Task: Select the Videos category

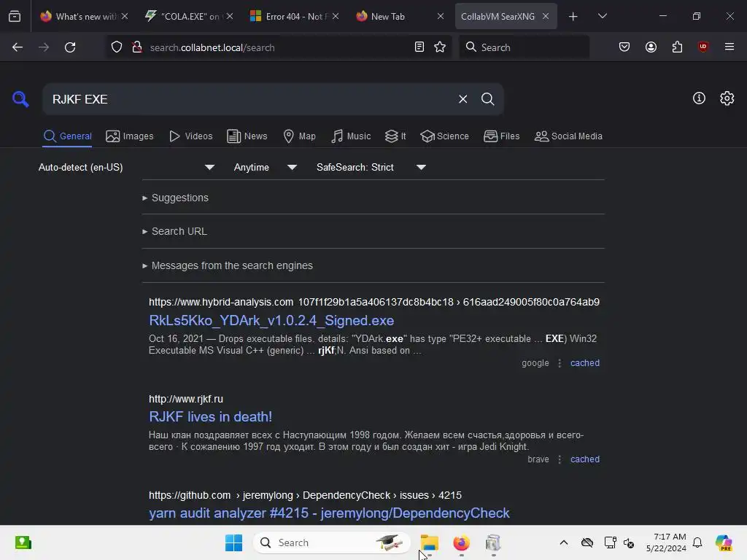Action: [x=190, y=136]
